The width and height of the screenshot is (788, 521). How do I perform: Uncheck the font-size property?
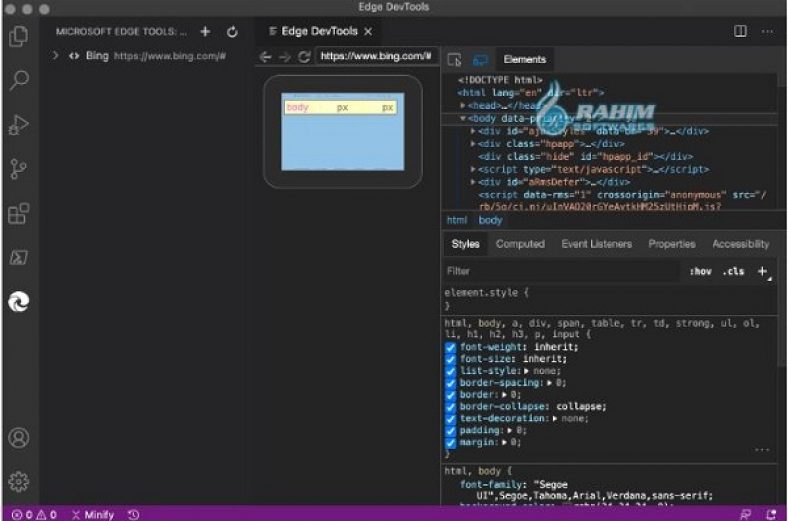click(450, 359)
